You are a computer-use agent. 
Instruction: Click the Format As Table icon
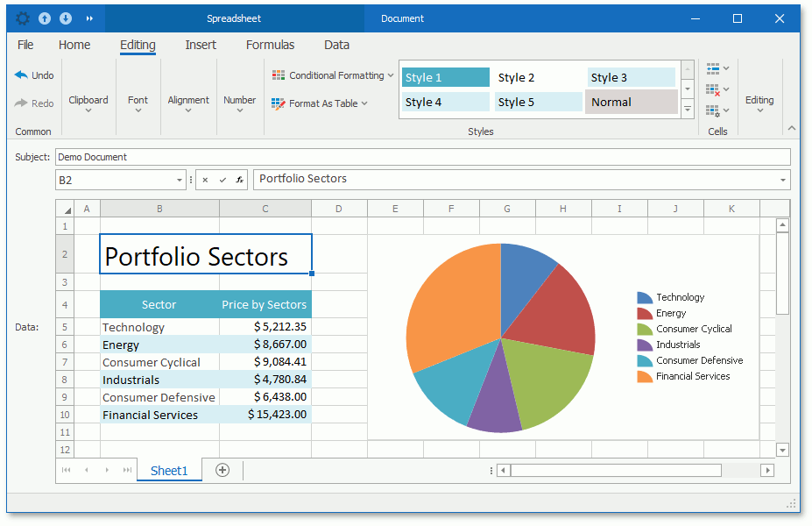279,103
